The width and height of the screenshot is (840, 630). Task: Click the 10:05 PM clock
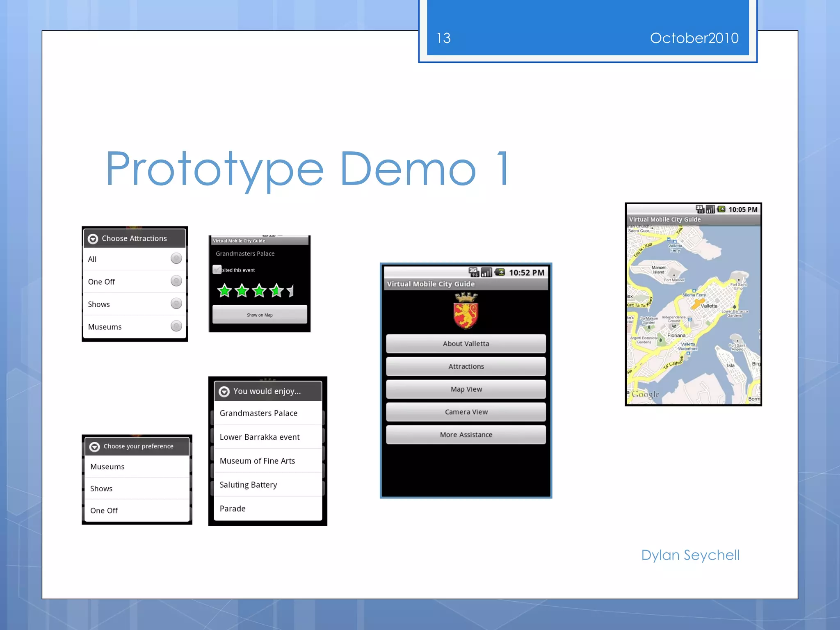point(743,210)
